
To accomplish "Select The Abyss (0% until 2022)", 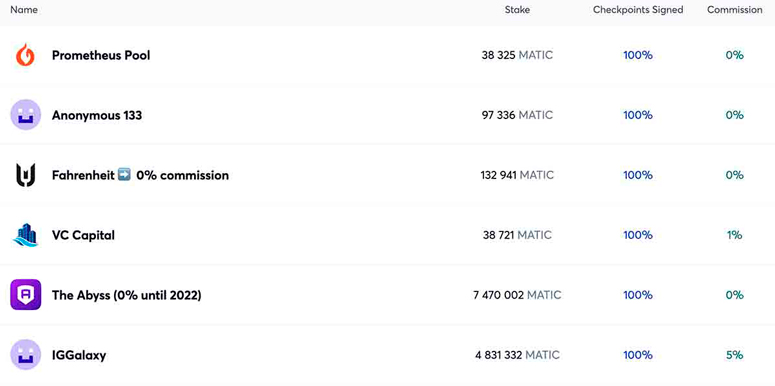I will click(127, 296).
